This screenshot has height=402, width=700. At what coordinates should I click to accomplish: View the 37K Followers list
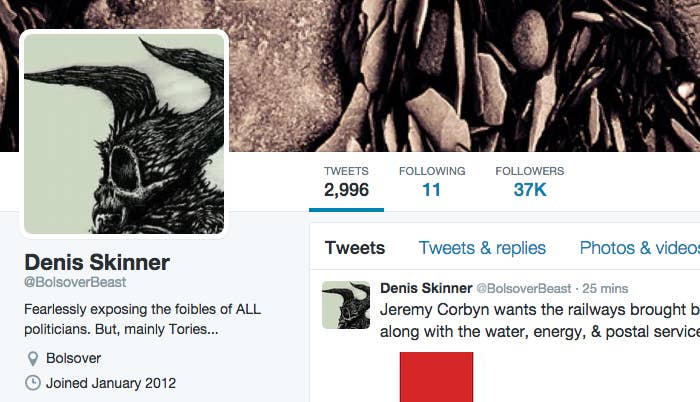pyautogui.click(x=529, y=183)
